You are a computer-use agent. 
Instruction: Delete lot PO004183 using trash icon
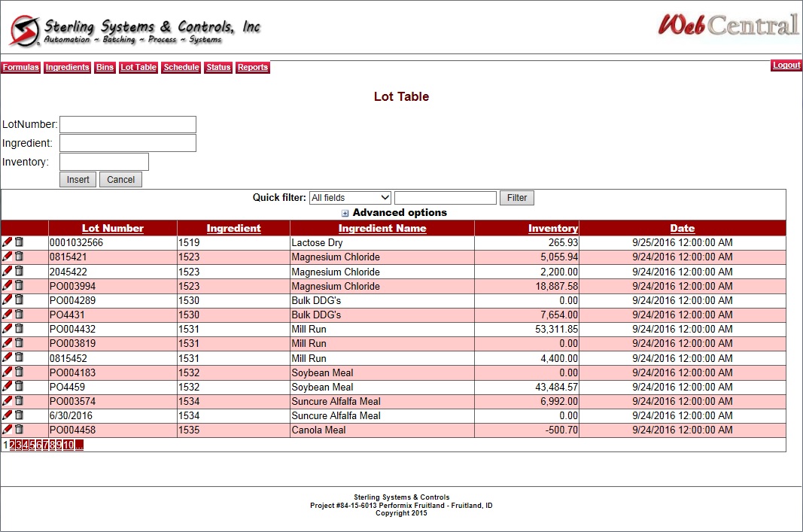pos(19,372)
